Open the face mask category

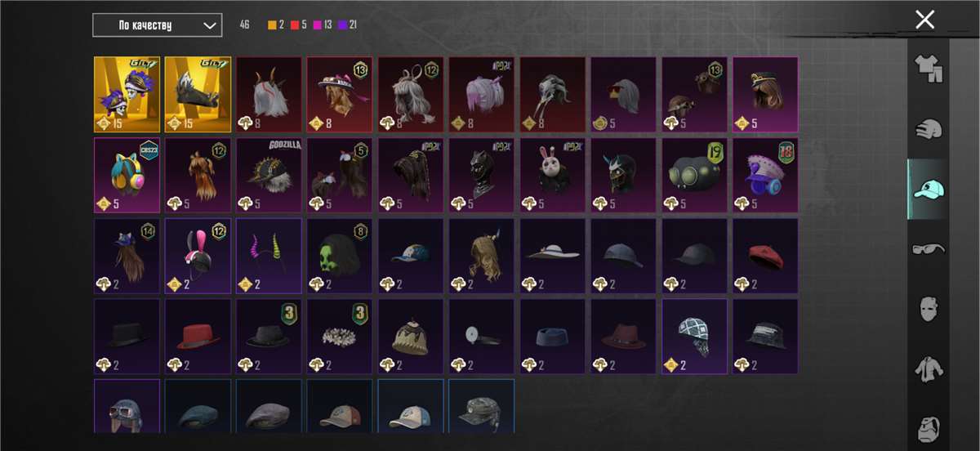click(x=929, y=309)
